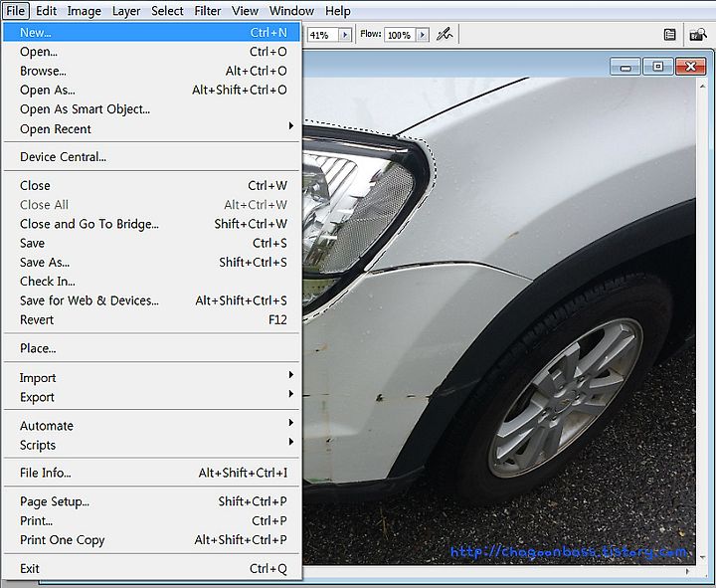
Task: Choose Exit from the File menu
Action: pos(151,568)
